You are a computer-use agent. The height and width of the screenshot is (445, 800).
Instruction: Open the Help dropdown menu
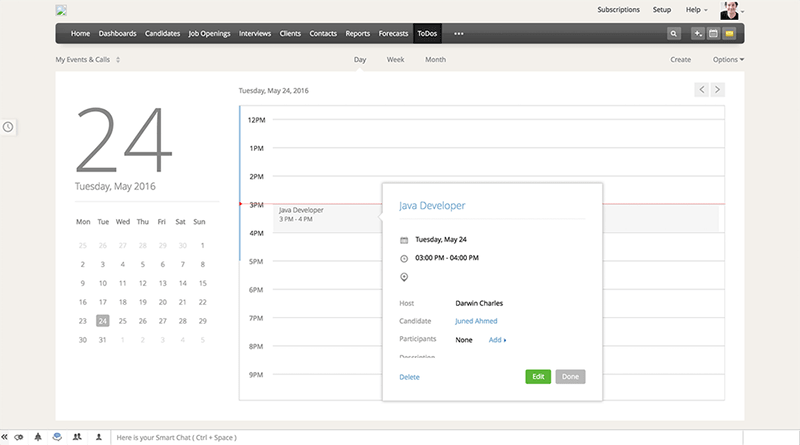696,9
